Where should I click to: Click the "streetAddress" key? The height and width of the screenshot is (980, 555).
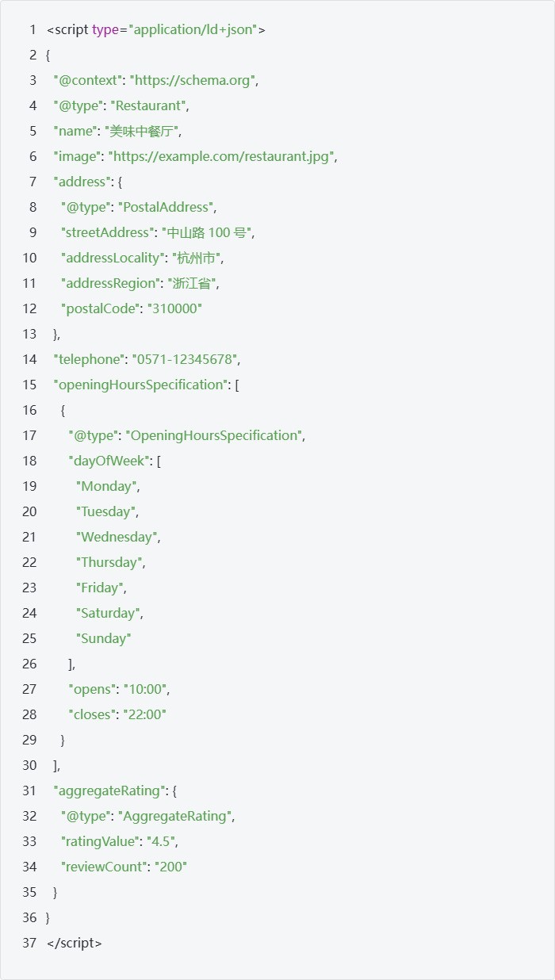pyautogui.click(x=106, y=232)
